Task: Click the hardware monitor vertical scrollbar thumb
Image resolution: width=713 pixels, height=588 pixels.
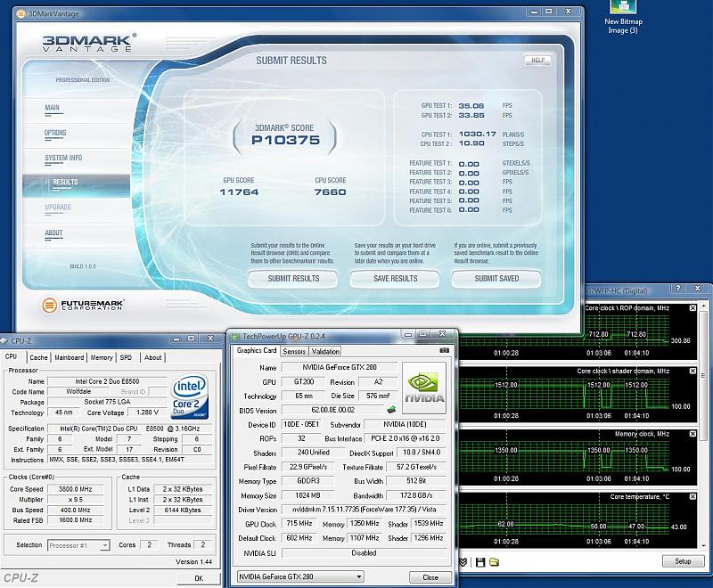Action: [703, 377]
